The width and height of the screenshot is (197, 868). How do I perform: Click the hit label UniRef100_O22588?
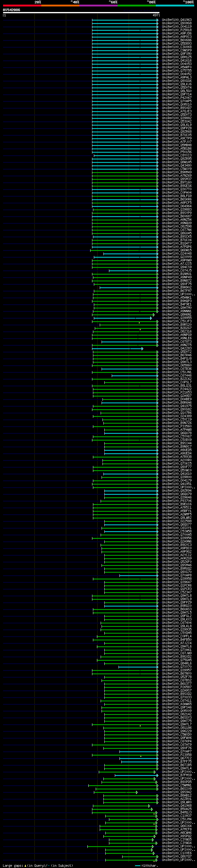177,521
